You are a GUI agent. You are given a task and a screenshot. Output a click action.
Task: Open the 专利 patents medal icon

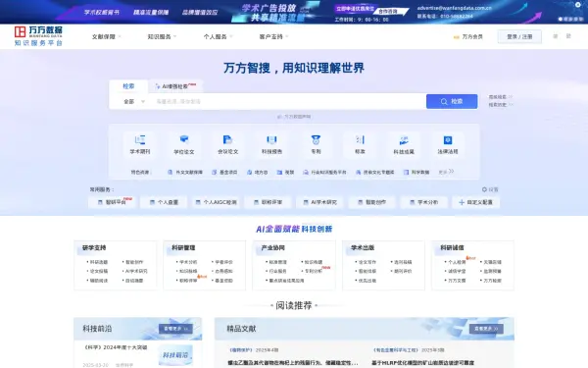pos(316,140)
